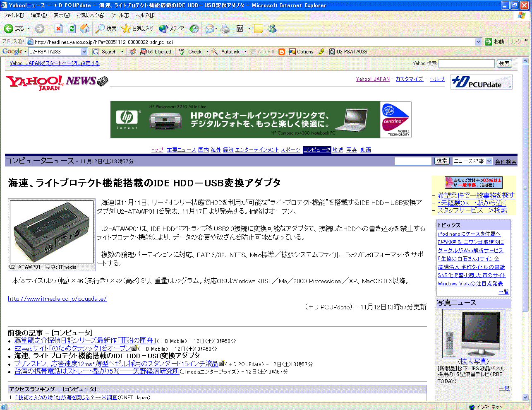The image size is (532, 410).
Task: Click the page vertical scrollbar down arrow
Action: 525,398
